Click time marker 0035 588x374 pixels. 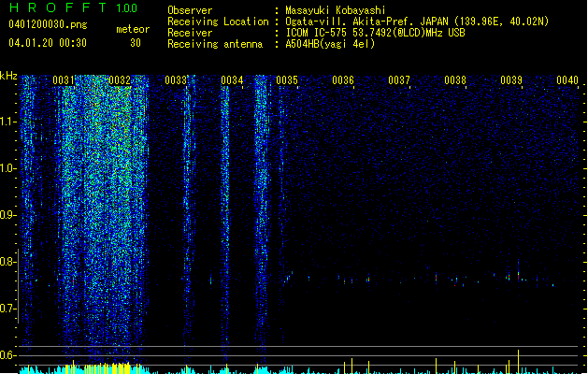pyautogui.click(x=287, y=80)
